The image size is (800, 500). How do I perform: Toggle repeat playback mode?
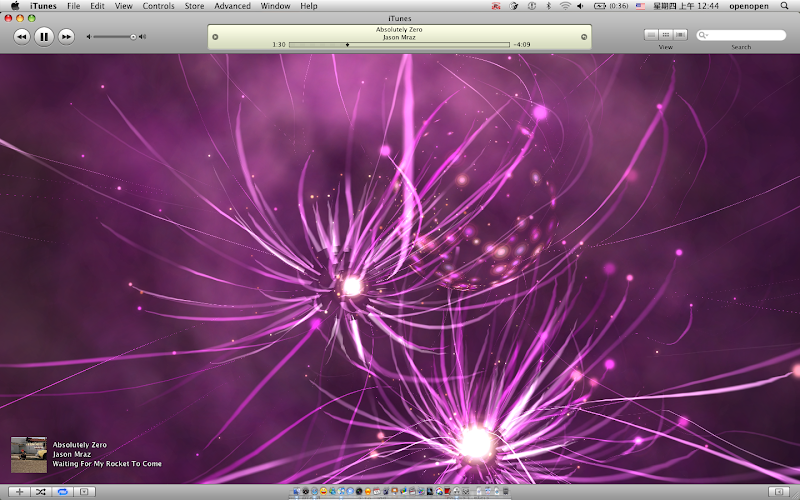(x=62, y=492)
